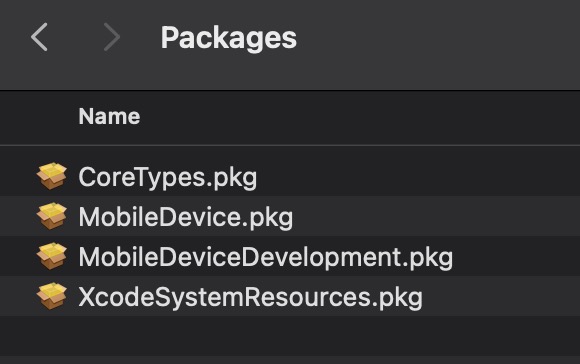This screenshot has width=580, height=364.
Task: Choose the XcodeSystemResources.pkg file name
Action: click(250, 297)
